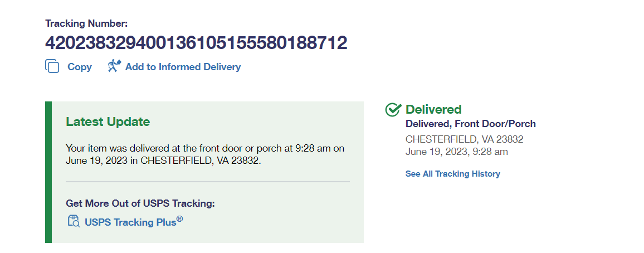Image resolution: width=644 pixels, height=253 pixels.
Task: Click the delivery message paragraph in Latest Update
Action: pyautogui.click(x=205, y=154)
